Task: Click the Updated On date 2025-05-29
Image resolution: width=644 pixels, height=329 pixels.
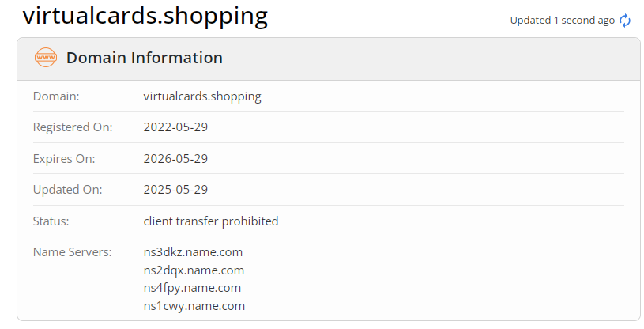Action: [175, 190]
